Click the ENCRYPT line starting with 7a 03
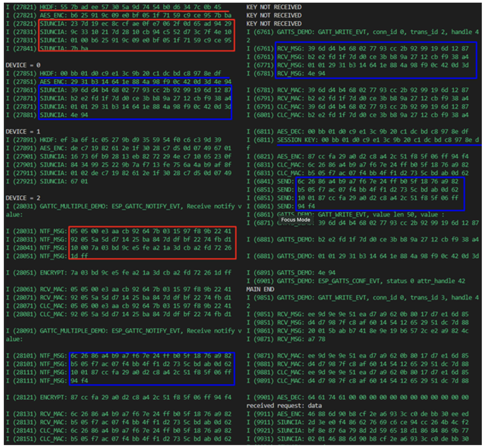Screen dimensions: 485x448 pos(119,272)
